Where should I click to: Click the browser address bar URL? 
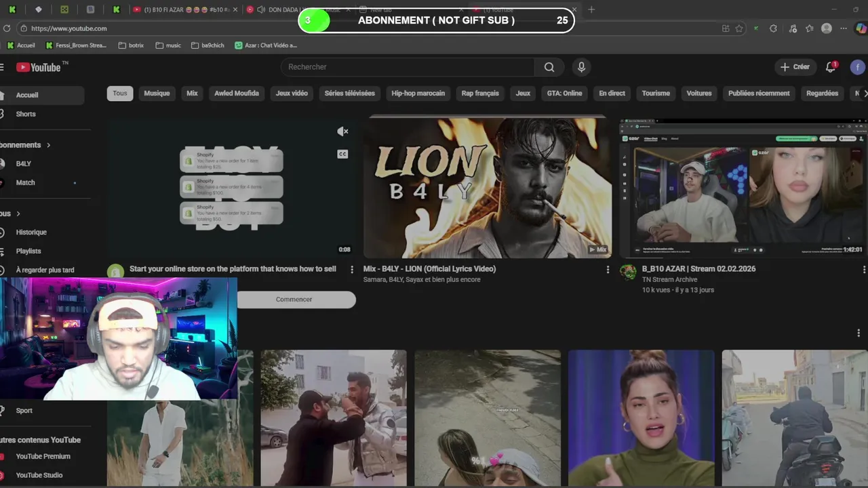pos(68,28)
